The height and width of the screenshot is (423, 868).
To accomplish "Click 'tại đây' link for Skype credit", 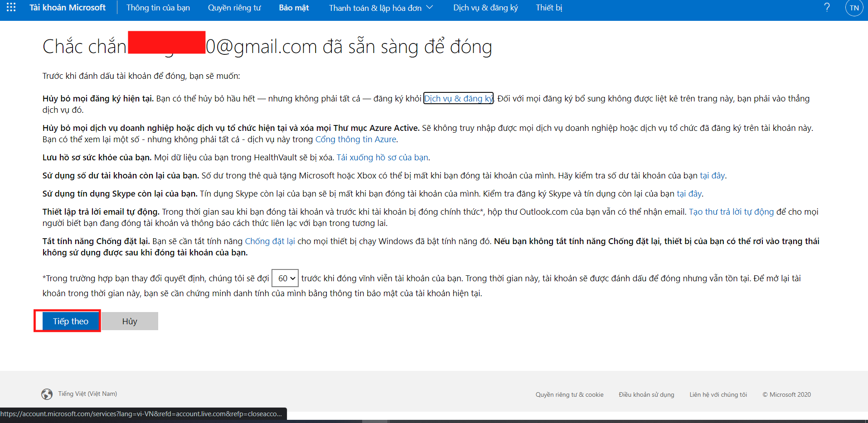I will point(689,194).
